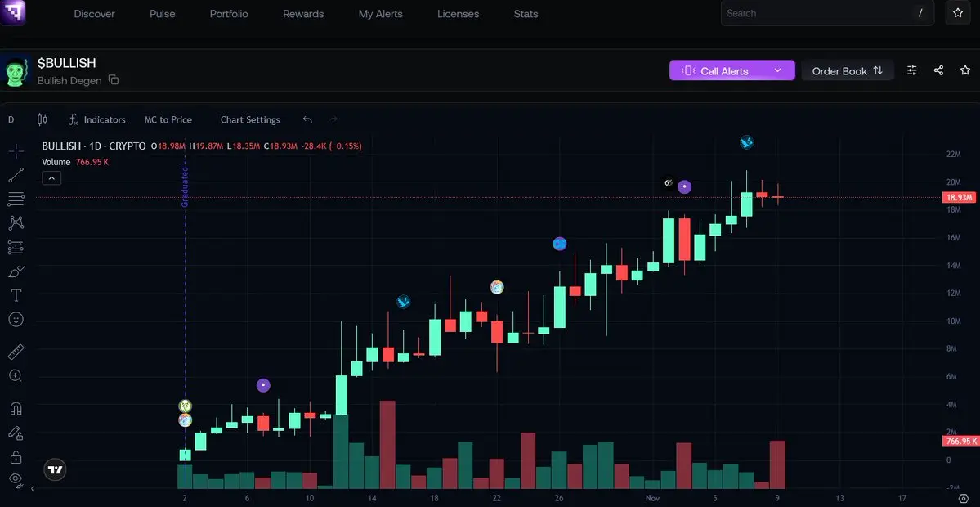Switch MC to Price display
980x507 pixels.
tap(168, 119)
